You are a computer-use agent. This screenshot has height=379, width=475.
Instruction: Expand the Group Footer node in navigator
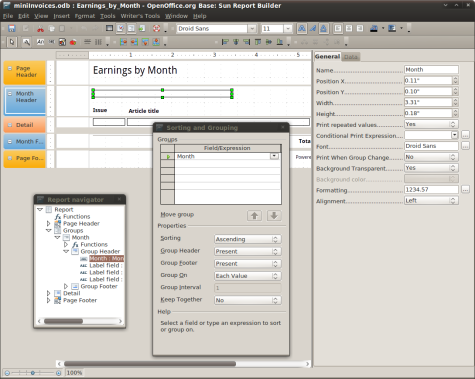(66, 286)
